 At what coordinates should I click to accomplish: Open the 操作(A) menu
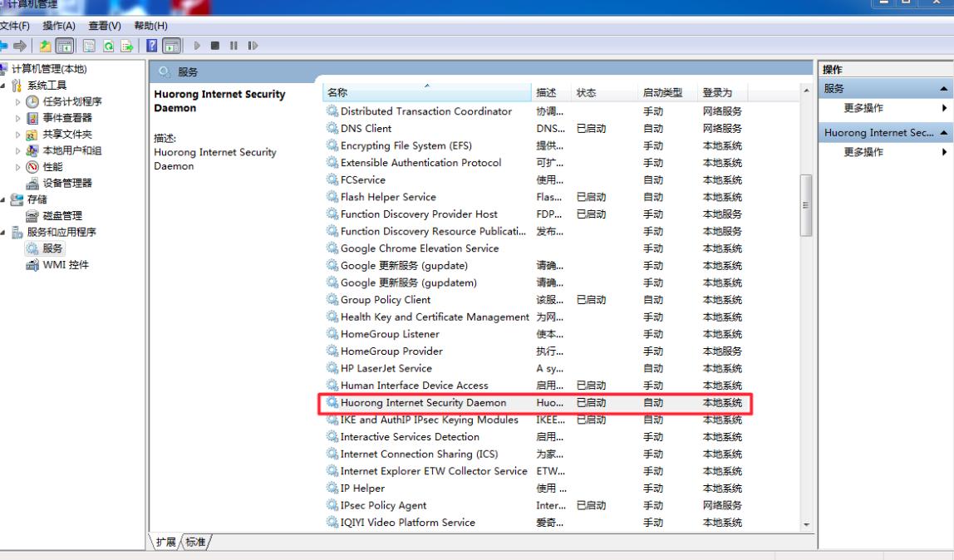tap(58, 26)
